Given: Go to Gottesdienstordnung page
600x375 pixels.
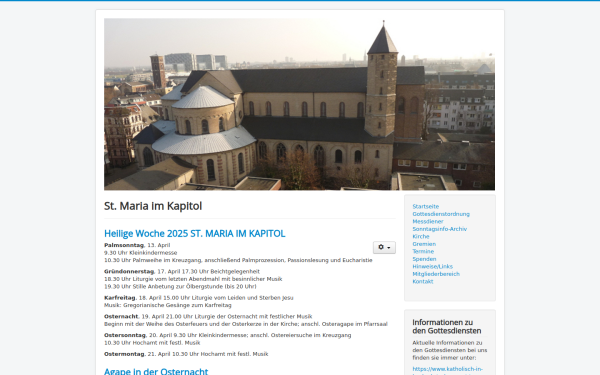Looking at the screenshot, I should pos(441,214).
